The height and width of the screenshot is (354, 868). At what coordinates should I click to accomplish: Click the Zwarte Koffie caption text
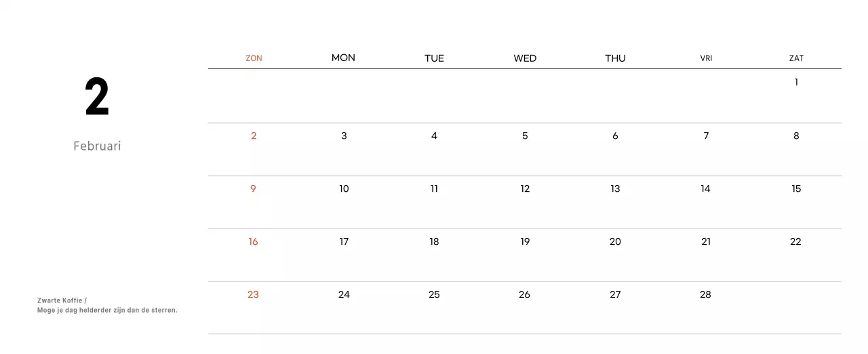62,300
